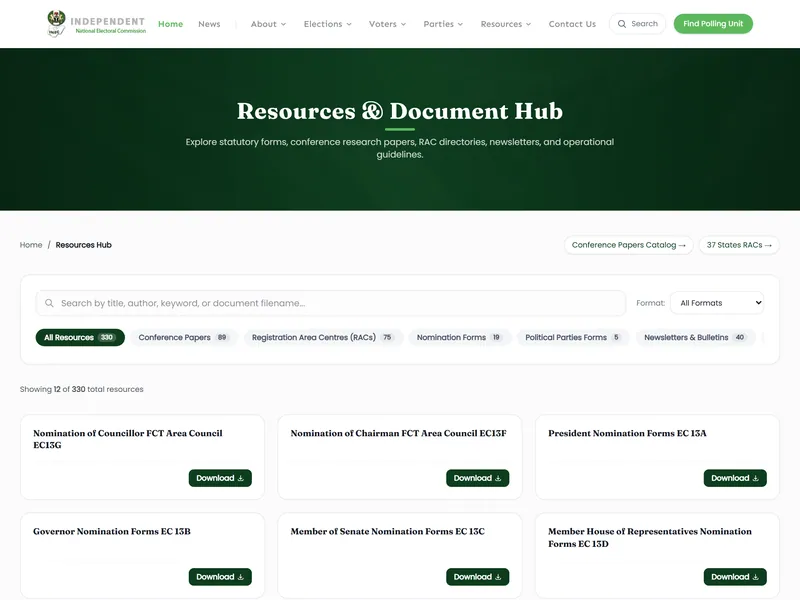This screenshot has width=800, height=600.
Task: Click the Nomination of Councillor FCT Area Council title
Action: click(x=128, y=439)
